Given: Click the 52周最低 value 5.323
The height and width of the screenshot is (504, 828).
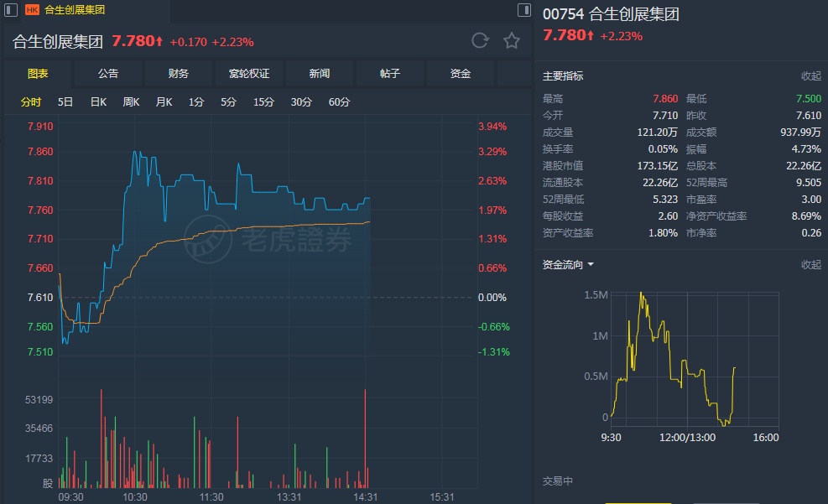Looking at the screenshot, I should click(664, 200).
